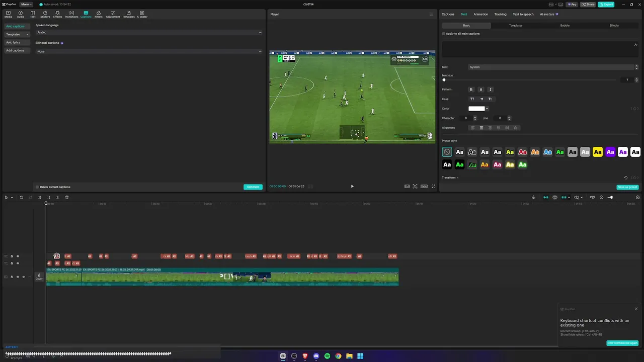Viewport: 644px width, 362px height.
Task: Open Player panel menu icon
Action: (x=431, y=14)
